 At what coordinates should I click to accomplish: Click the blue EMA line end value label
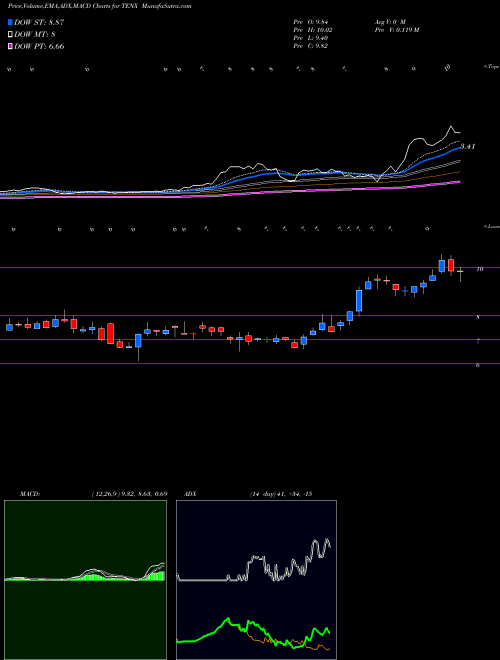pos(468,146)
